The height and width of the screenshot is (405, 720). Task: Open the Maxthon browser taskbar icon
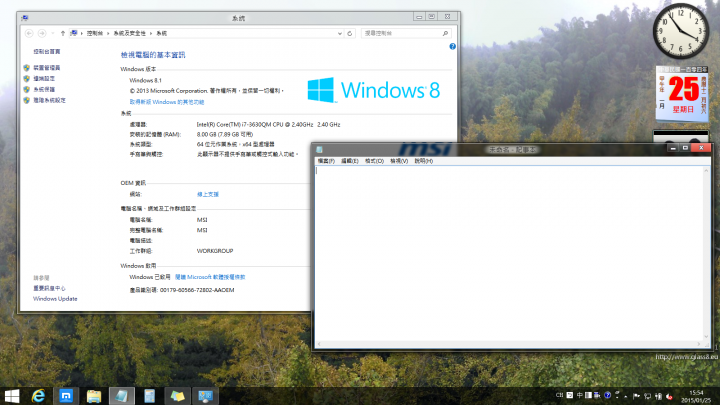point(66,396)
